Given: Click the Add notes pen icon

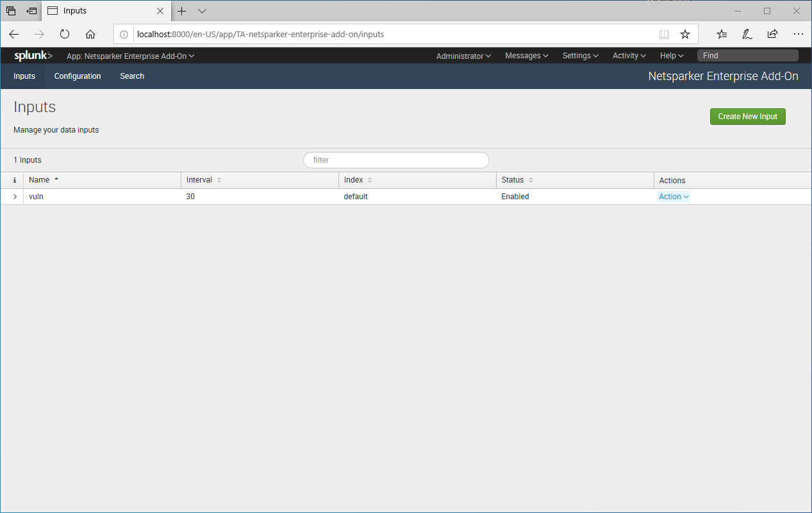Looking at the screenshot, I should click(747, 34).
